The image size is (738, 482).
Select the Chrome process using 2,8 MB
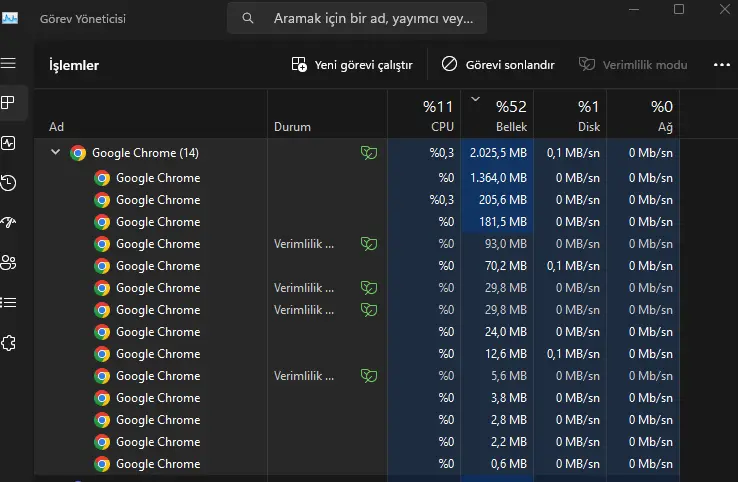357,420
